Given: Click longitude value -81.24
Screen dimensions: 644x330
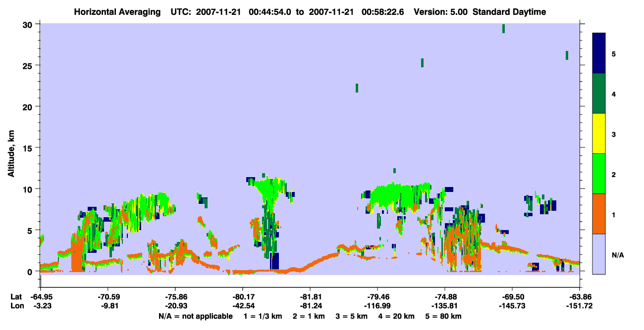Looking at the screenshot, I should pyautogui.click(x=310, y=306).
